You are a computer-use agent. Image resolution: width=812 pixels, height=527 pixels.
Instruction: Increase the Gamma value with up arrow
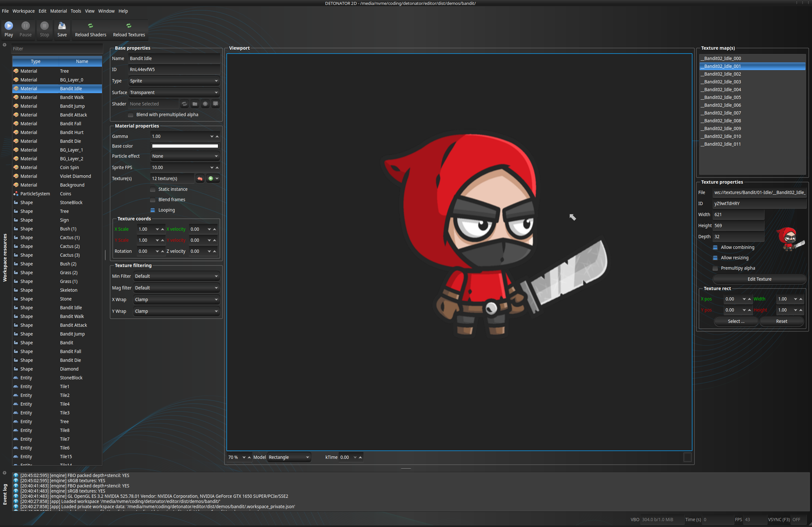[217, 136]
